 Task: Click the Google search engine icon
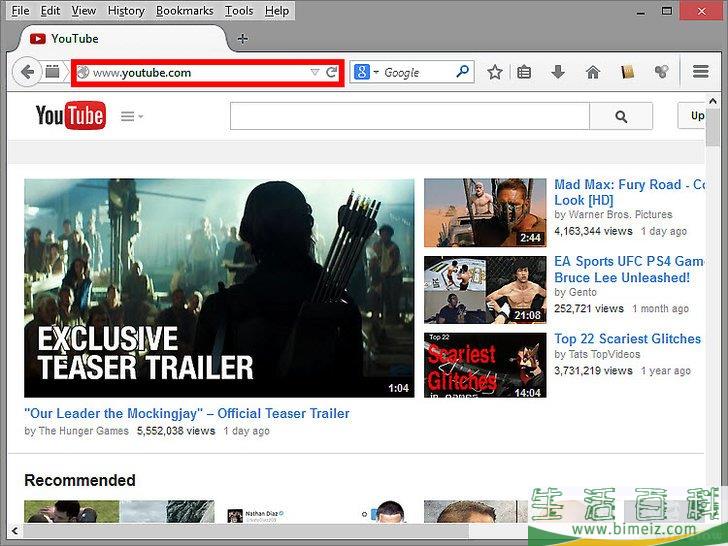pos(362,72)
